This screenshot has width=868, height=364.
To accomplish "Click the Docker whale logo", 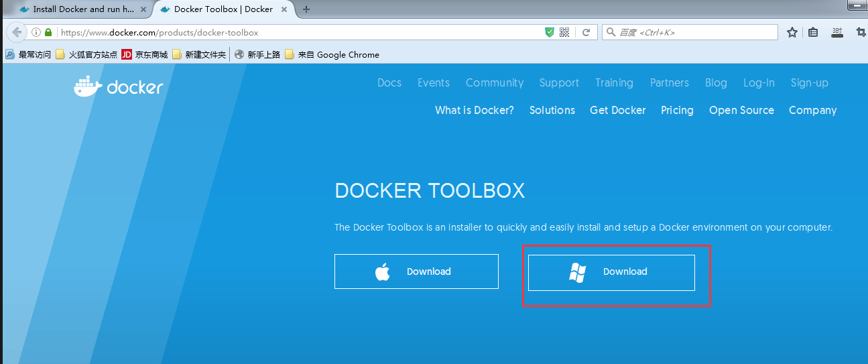I will coord(119,86).
